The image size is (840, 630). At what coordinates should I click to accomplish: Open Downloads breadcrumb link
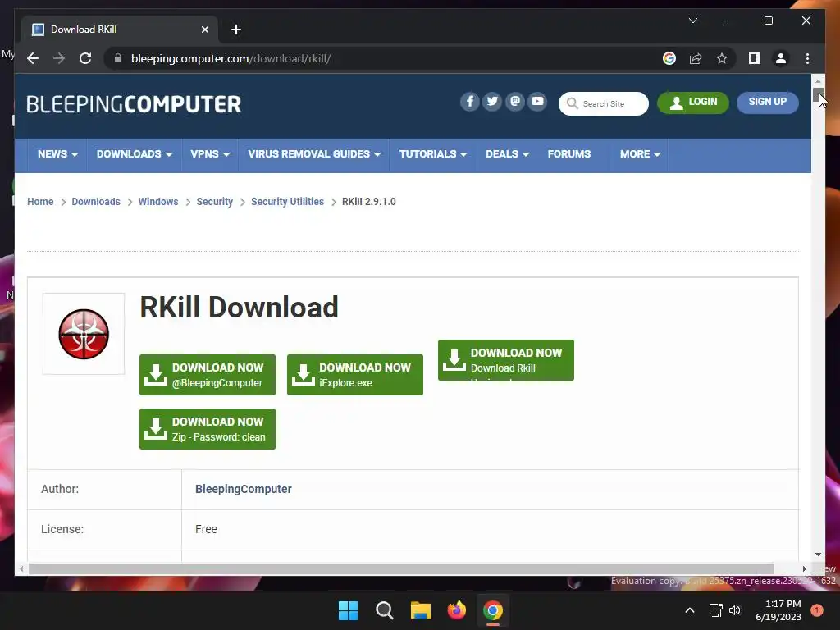coord(96,202)
